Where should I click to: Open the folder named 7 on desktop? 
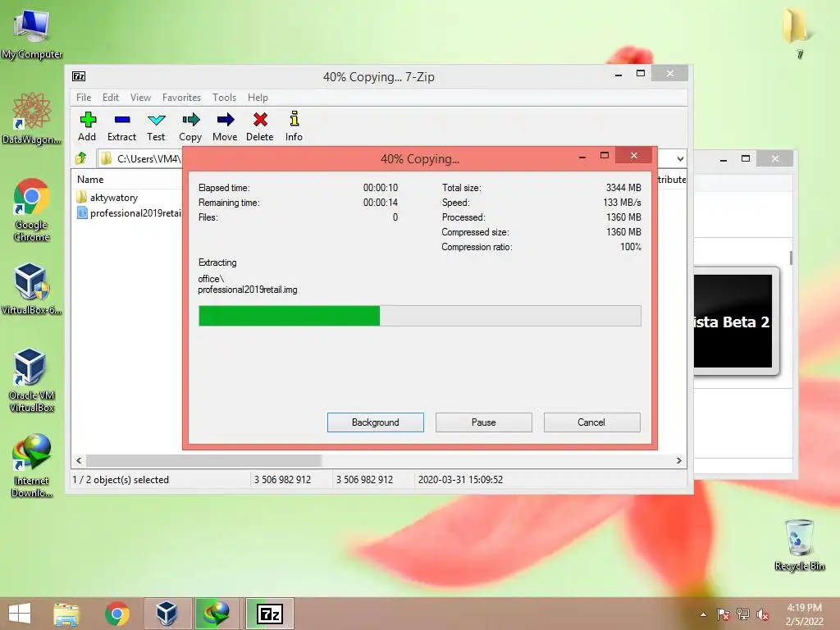click(797, 32)
